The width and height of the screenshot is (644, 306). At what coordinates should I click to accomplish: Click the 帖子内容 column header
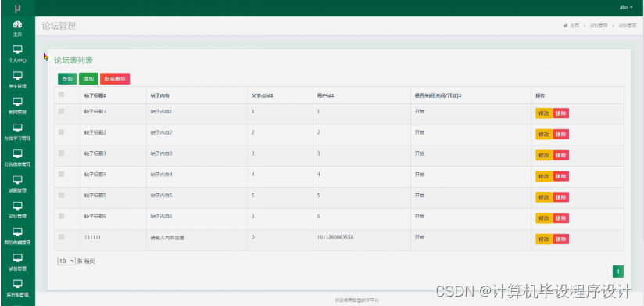[x=160, y=95]
